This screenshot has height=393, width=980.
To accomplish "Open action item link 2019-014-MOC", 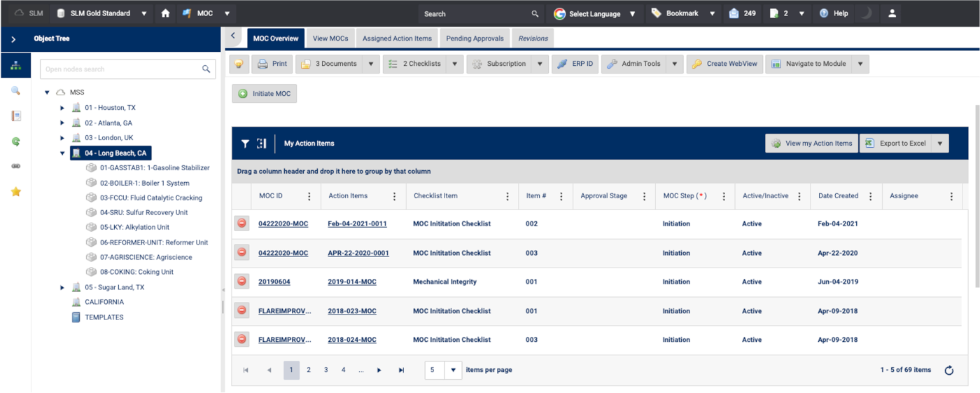I will click(x=351, y=282).
